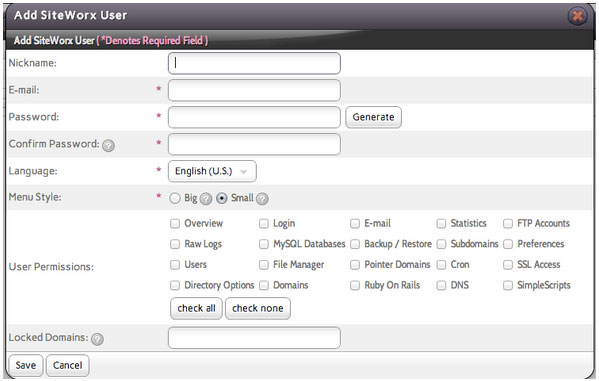The image size is (599, 381).
Task: Close the Add SiteWorx User dialog
Action: [577, 16]
